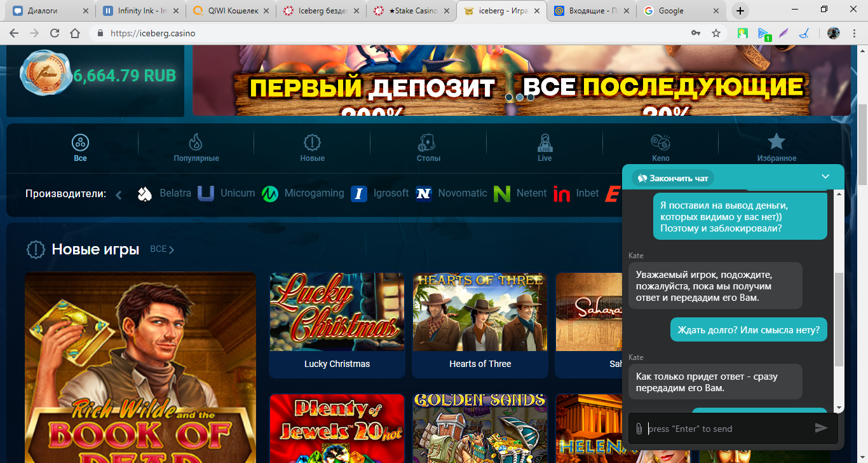This screenshot has height=463, width=868.
Task: Open the Plenty of Jewels 20 hot game
Action: tap(337, 428)
